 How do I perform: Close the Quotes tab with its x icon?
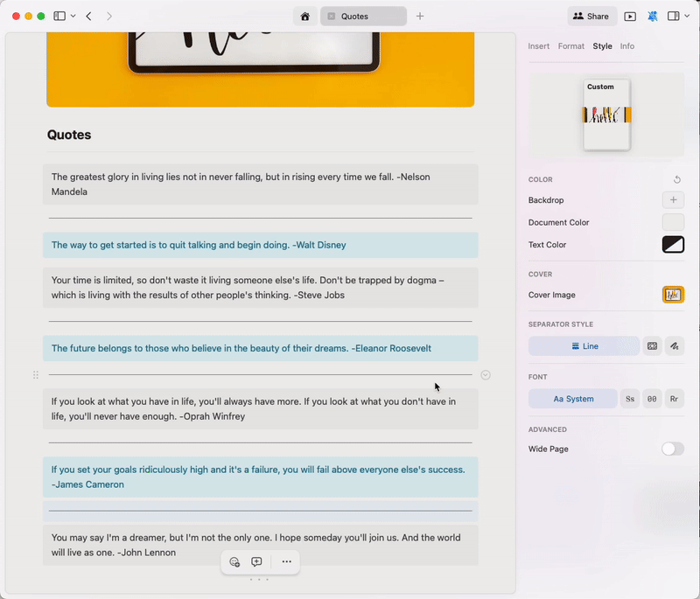point(332,17)
